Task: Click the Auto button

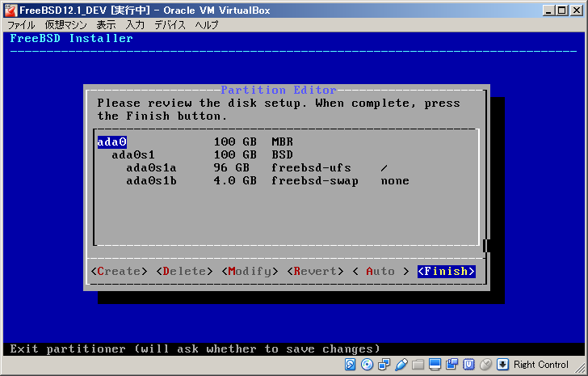Action: click(x=380, y=271)
